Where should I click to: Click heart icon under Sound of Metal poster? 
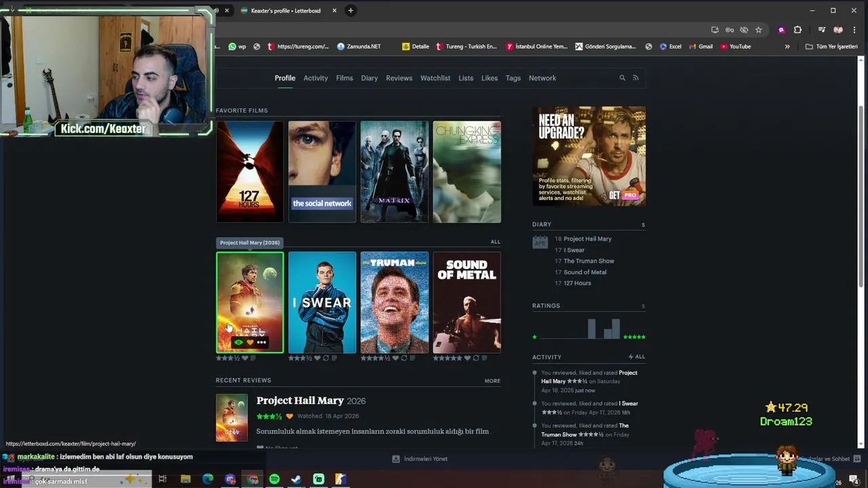467,358
